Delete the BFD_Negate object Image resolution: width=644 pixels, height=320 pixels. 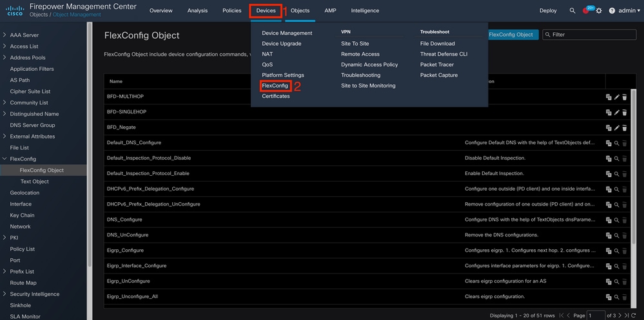[x=624, y=127]
